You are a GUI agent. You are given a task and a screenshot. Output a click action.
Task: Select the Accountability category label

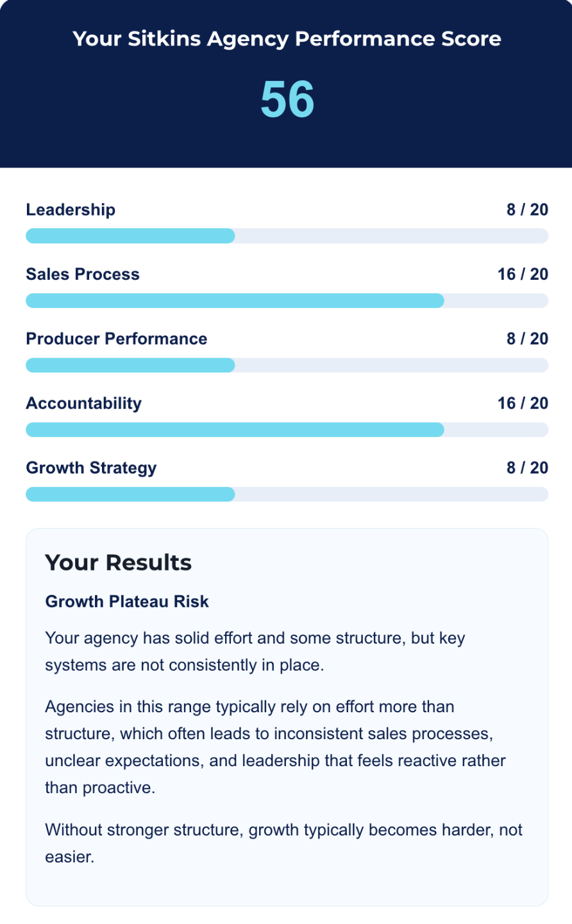click(84, 404)
